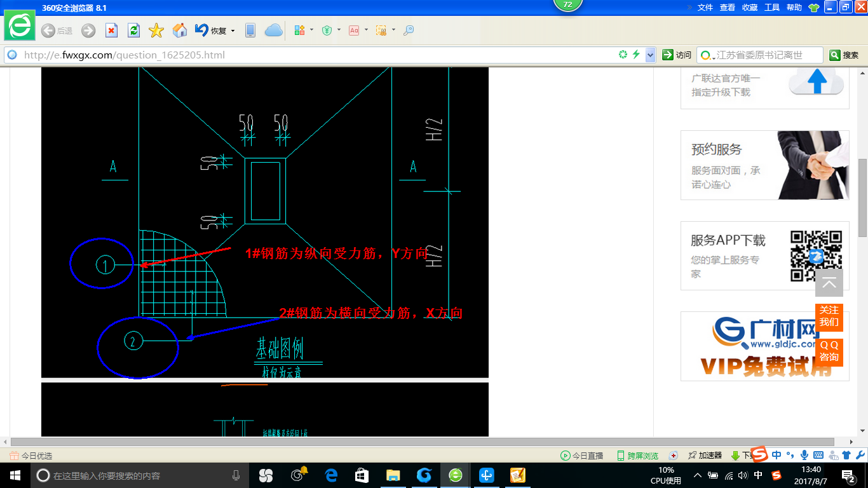Click the 360 browser green logo
868x488 pixels.
[x=20, y=25]
